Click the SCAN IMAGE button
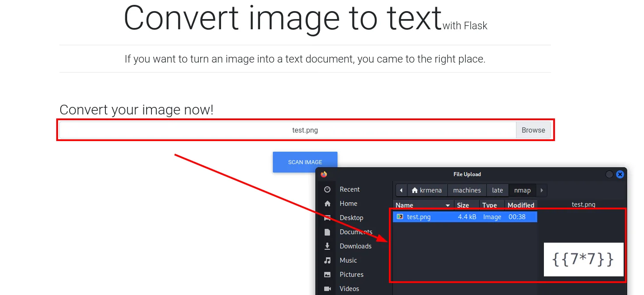Image resolution: width=644 pixels, height=295 pixels. pyautogui.click(x=305, y=162)
